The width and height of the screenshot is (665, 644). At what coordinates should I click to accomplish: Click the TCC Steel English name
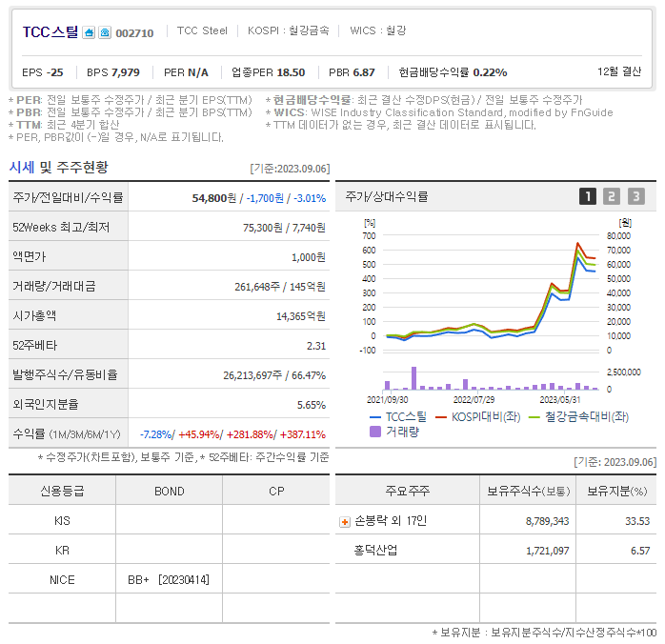pos(202,30)
